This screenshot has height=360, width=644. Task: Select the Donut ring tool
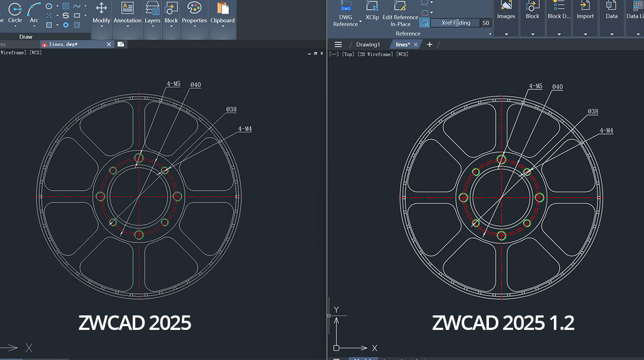(65, 25)
